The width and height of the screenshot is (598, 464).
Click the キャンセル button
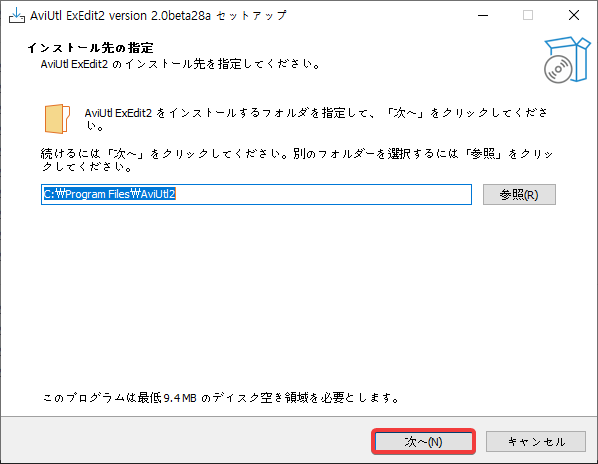click(x=536, y=442)
